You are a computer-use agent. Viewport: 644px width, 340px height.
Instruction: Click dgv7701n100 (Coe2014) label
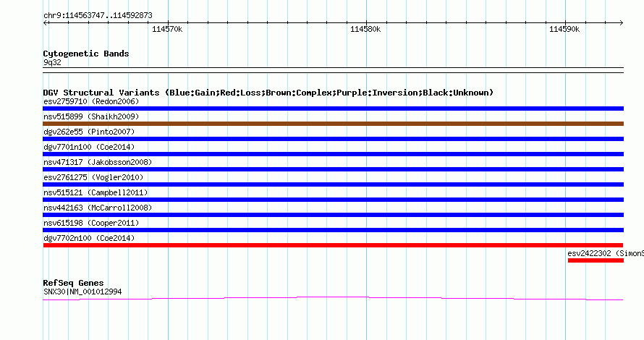89,147
